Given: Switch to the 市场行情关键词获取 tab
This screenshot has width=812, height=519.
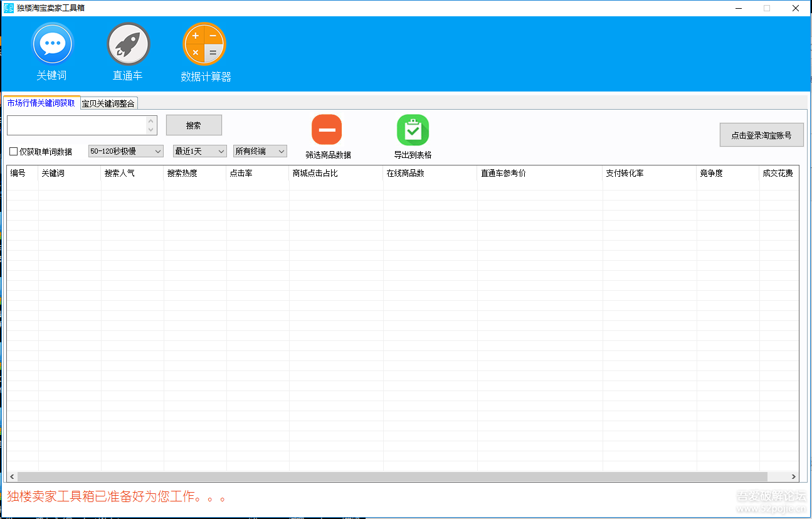Looking at the screenshot, I should point(41,103).
